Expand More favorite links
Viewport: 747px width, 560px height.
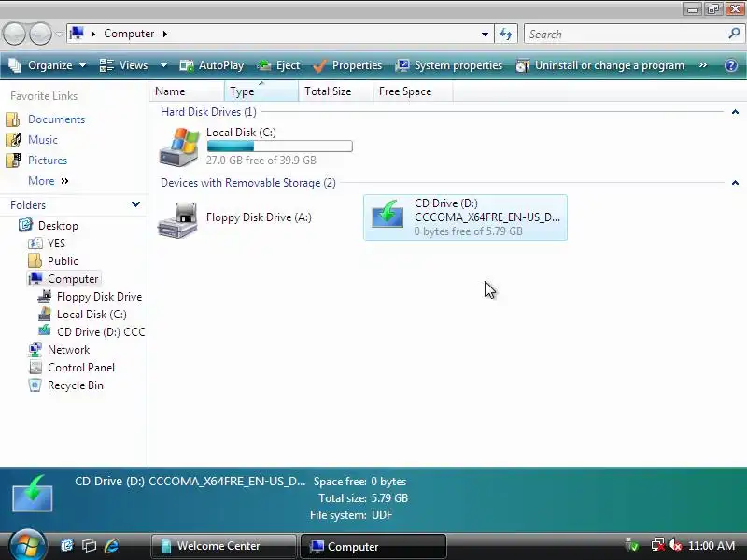point(49,181)
